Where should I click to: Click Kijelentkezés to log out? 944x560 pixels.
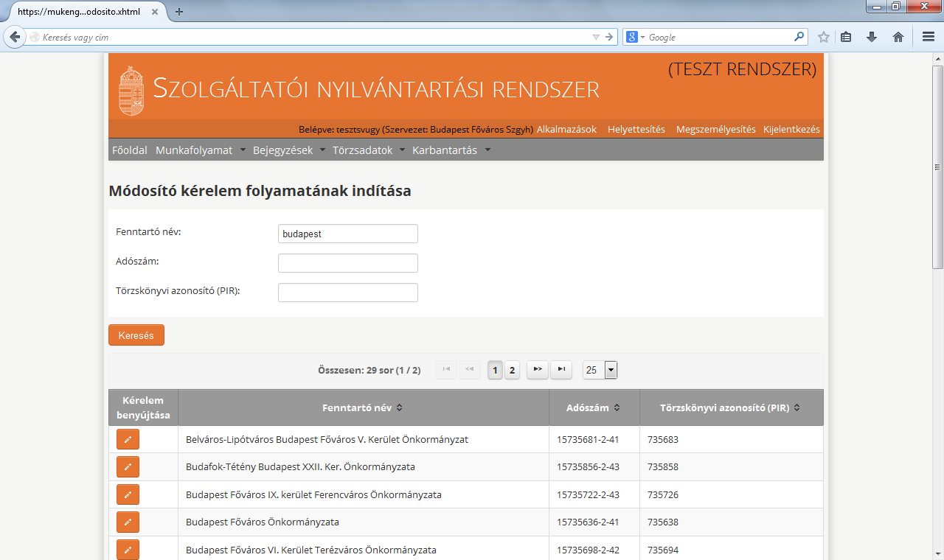pyautogui.click(x=791, y=129)
